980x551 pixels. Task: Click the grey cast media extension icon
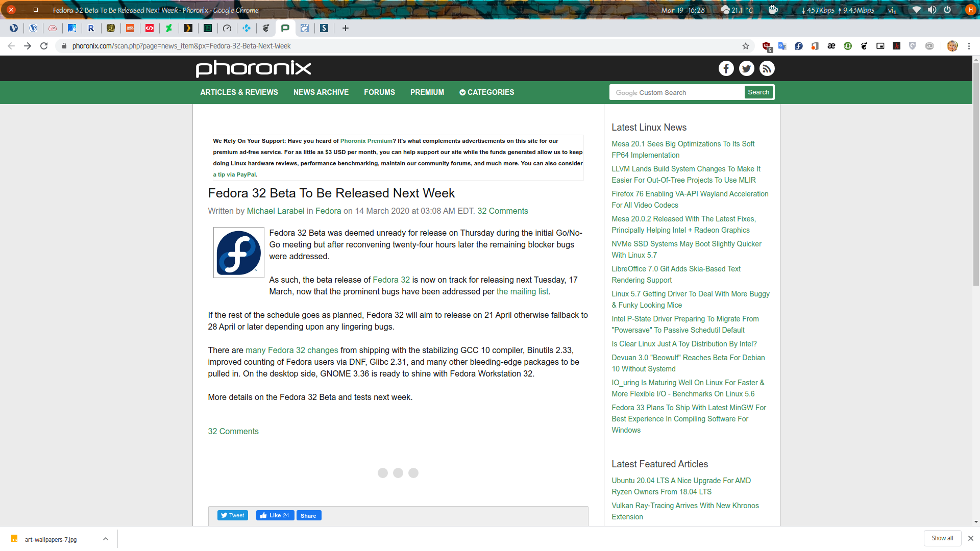click(x=929, y=46)
